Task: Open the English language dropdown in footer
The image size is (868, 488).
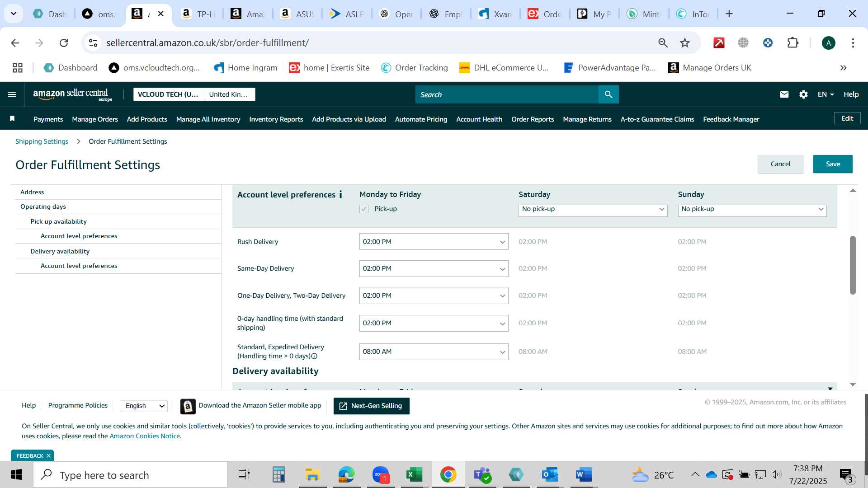Action: (144, 406)
